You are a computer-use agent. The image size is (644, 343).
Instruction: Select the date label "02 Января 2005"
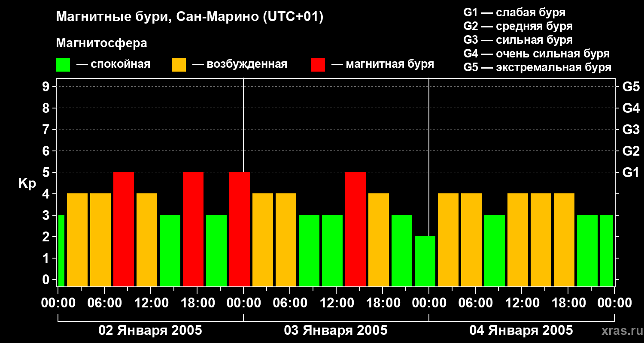coord(150,331)
